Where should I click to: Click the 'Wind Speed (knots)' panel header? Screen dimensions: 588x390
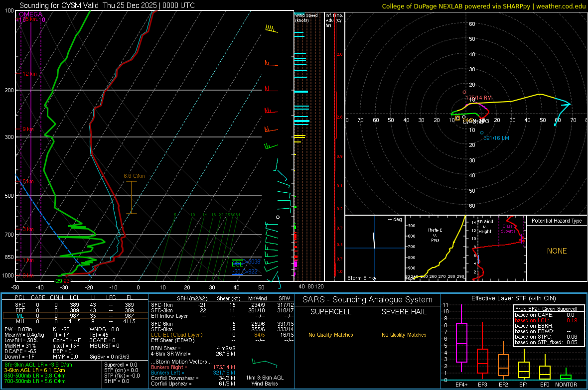point(306,17)
